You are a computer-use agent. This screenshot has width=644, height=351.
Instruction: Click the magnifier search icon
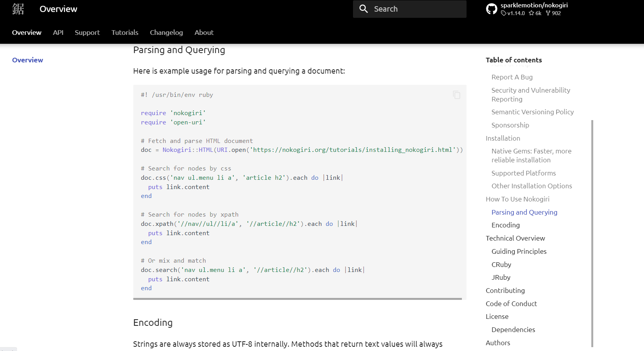[363, 9]
